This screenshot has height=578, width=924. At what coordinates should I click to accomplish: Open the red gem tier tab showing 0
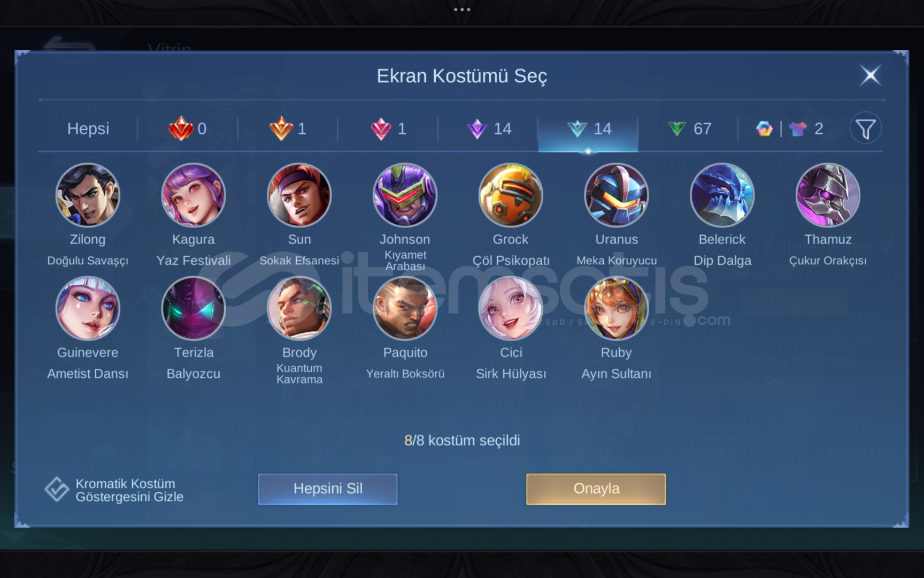[x=187, y=128]
